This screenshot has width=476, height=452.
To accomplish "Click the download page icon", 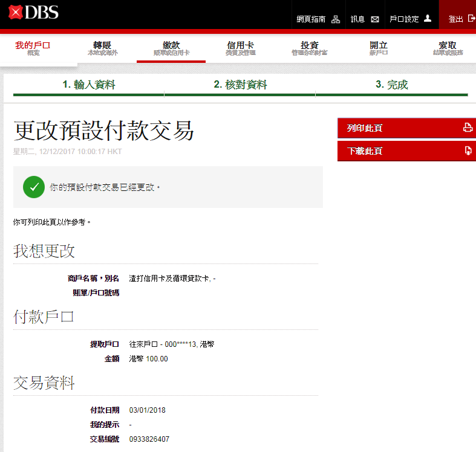I will 468,150.
